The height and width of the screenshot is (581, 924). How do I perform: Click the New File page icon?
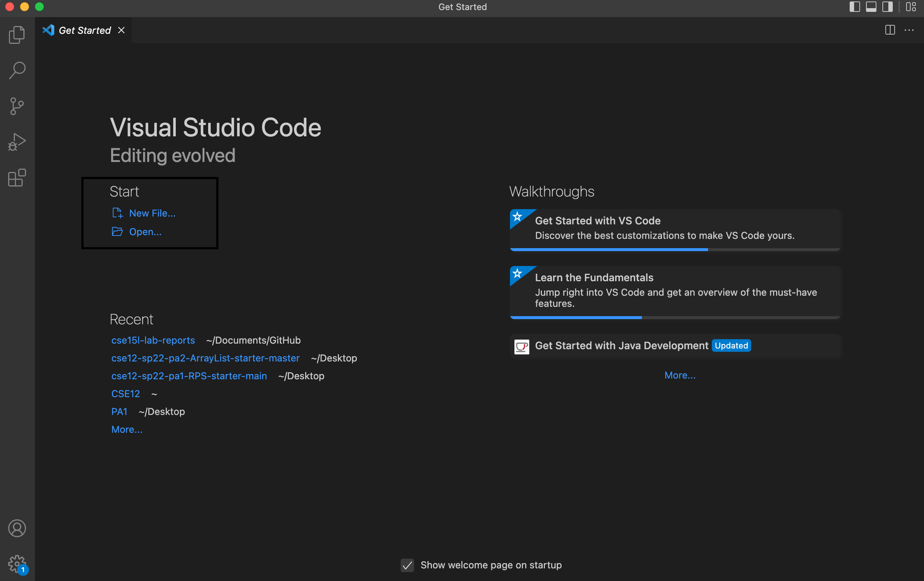click(117, 213)
